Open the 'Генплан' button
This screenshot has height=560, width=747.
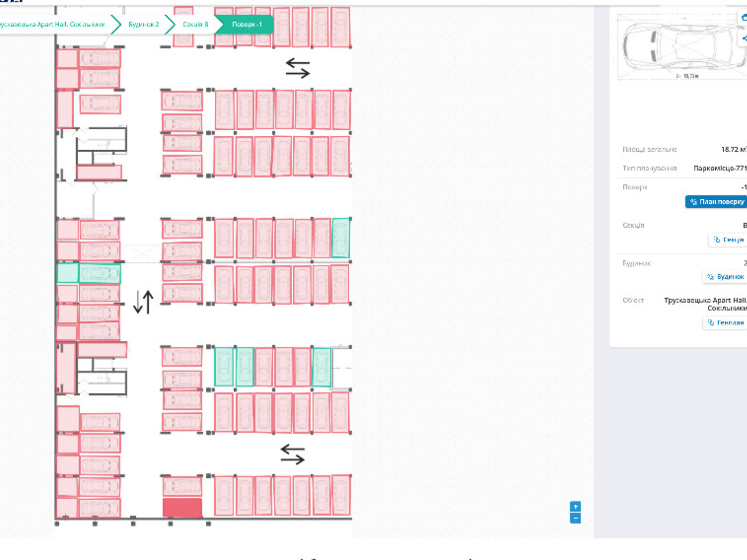pyautogui.click(x=725, y=322)
